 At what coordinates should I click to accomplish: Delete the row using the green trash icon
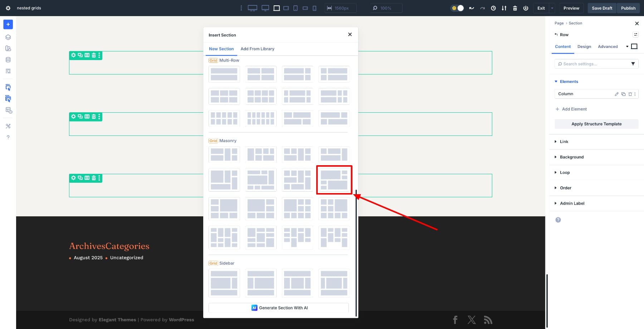(94, 55)
